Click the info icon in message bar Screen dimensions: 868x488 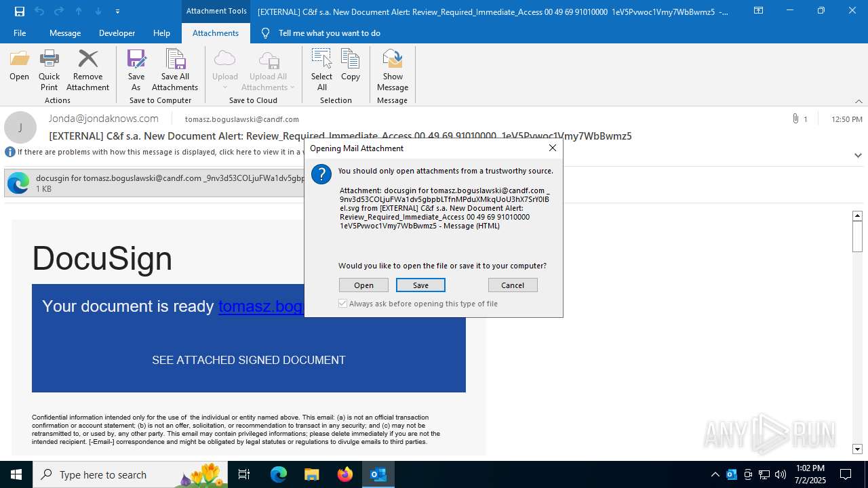(x=9, y=152)
